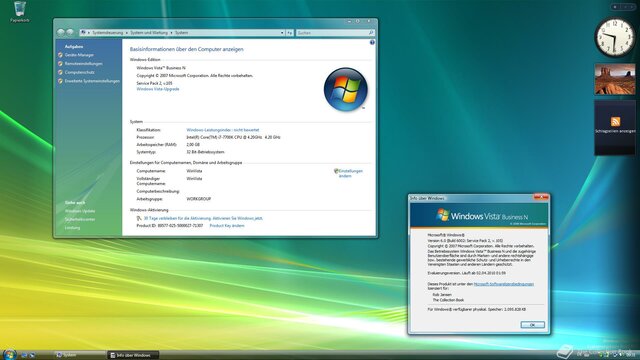
Task: Click shield icon next to Einstellungen ändern
Action: click(x=336, y=171)
